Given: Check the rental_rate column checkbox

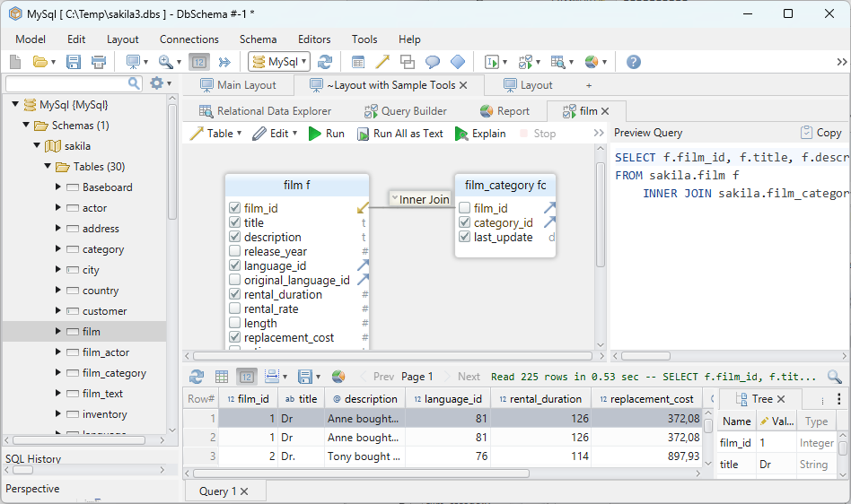Looking at the screenshot, I should (x=234, y=308).
